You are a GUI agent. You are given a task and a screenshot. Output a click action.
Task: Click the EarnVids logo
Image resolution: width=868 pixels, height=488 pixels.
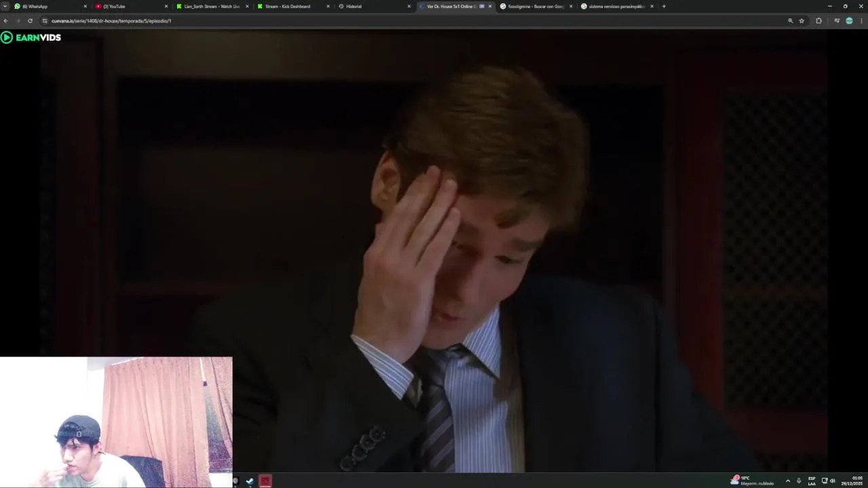point(31,37)
